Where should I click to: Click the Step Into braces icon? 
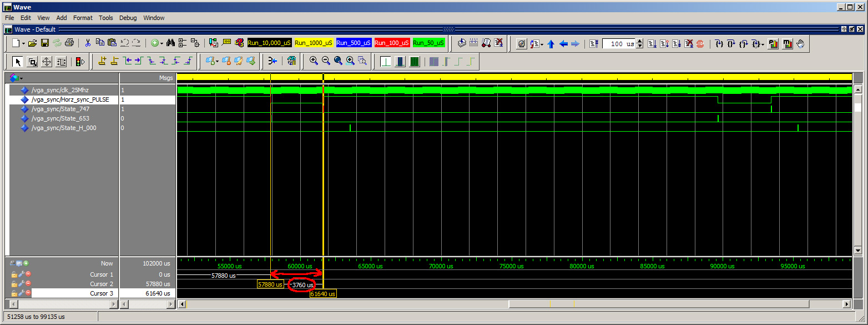719,43
